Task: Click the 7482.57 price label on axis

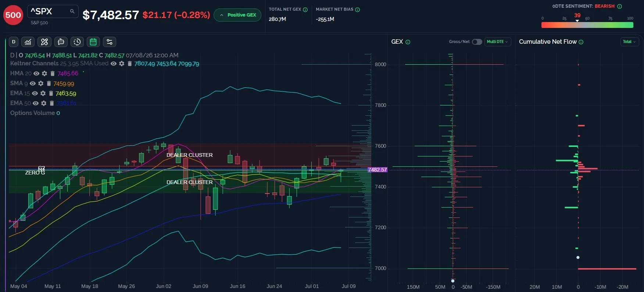Action: pyautogui.click(x=378, y=170)
